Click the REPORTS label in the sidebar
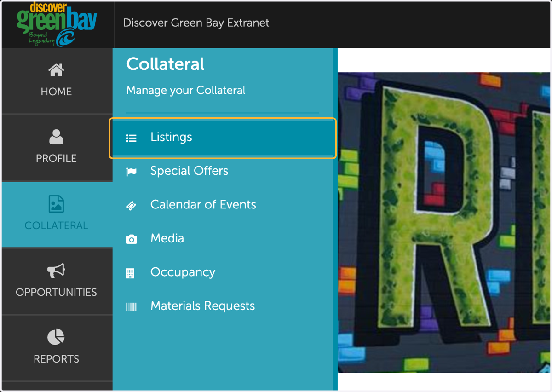Viewport: 552px width, 392px height. [56, 359]
